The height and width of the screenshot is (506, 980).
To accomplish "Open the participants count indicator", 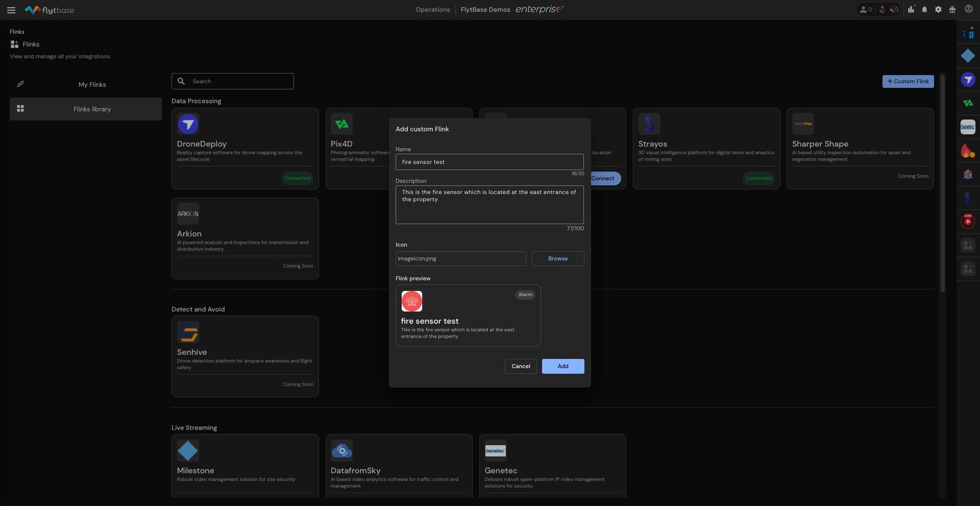I will (865, 9).
